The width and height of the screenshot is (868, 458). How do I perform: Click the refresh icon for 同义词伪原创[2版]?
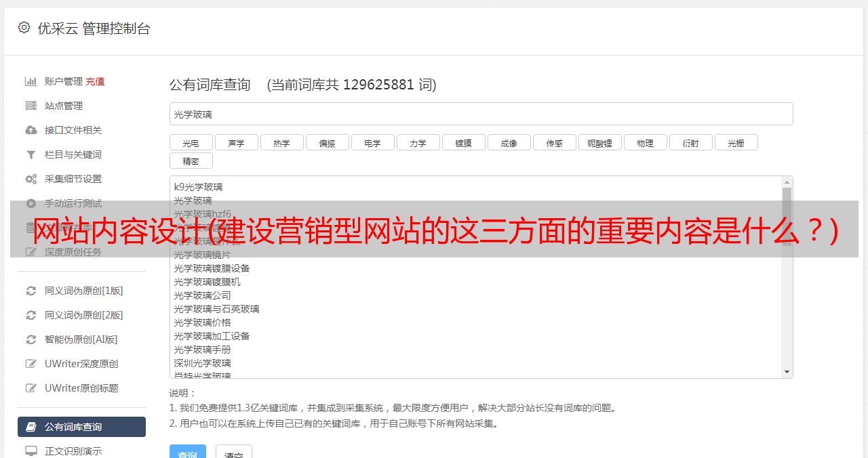point(31,315)
